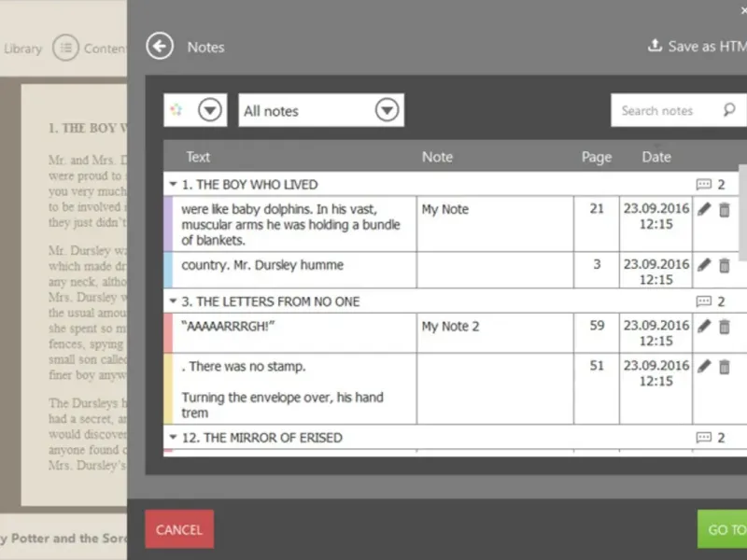The image size is (747, 560).
Task: Sort notes by the Text column header
Action: [x=198, y=157]
